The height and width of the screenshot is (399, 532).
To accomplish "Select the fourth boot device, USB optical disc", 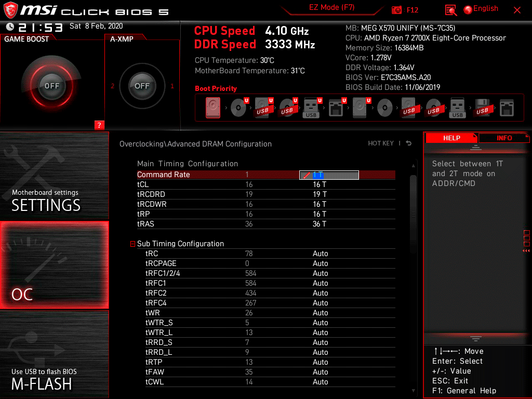I will pyautogui.click(x=288, y=108).
